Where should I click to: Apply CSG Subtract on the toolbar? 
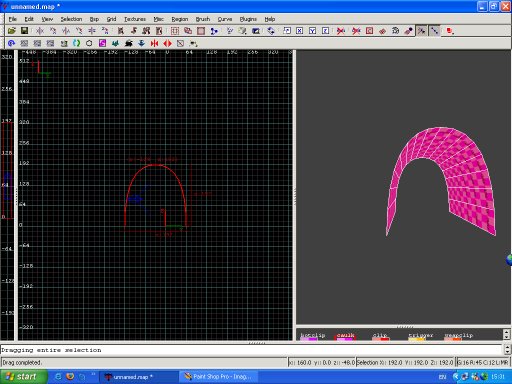(x=175, y=31)
